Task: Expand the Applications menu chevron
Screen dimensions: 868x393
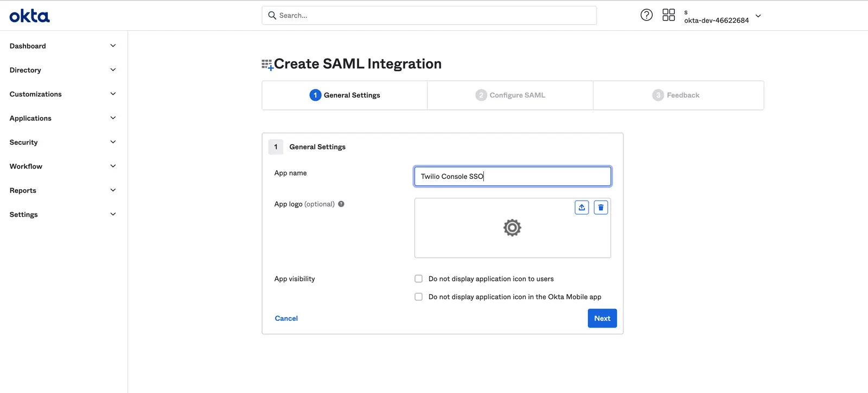Action: coord(113,118)
